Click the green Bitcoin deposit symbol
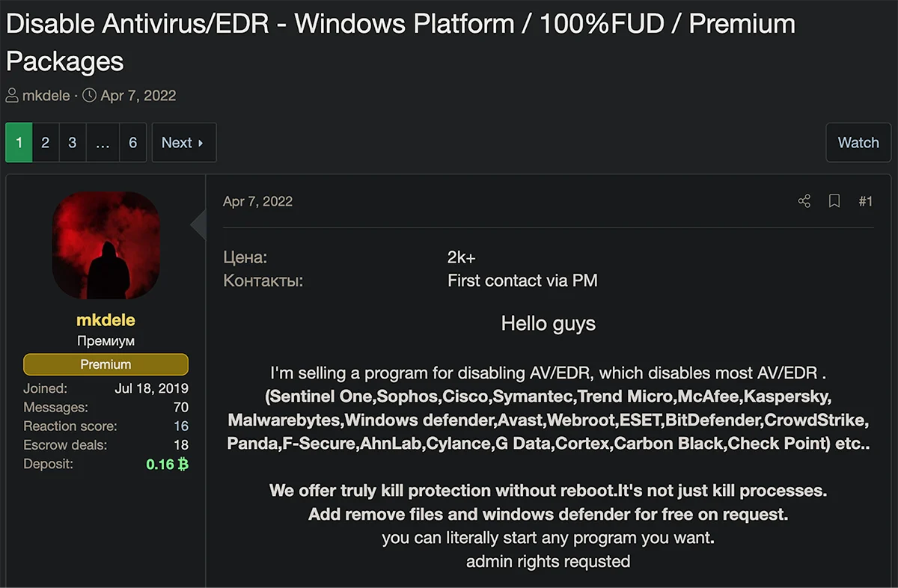 pyautogui.click(x=183, y=464)
